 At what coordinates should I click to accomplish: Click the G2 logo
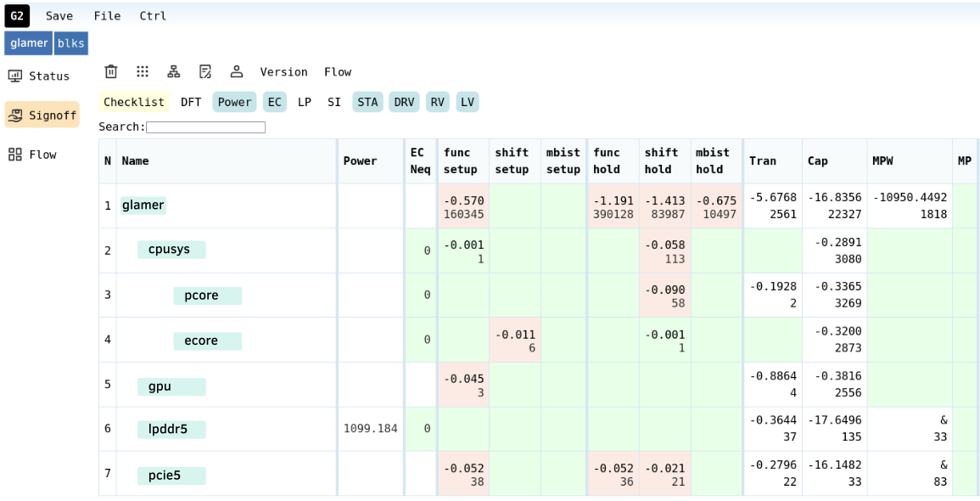[x=17, y=15]
